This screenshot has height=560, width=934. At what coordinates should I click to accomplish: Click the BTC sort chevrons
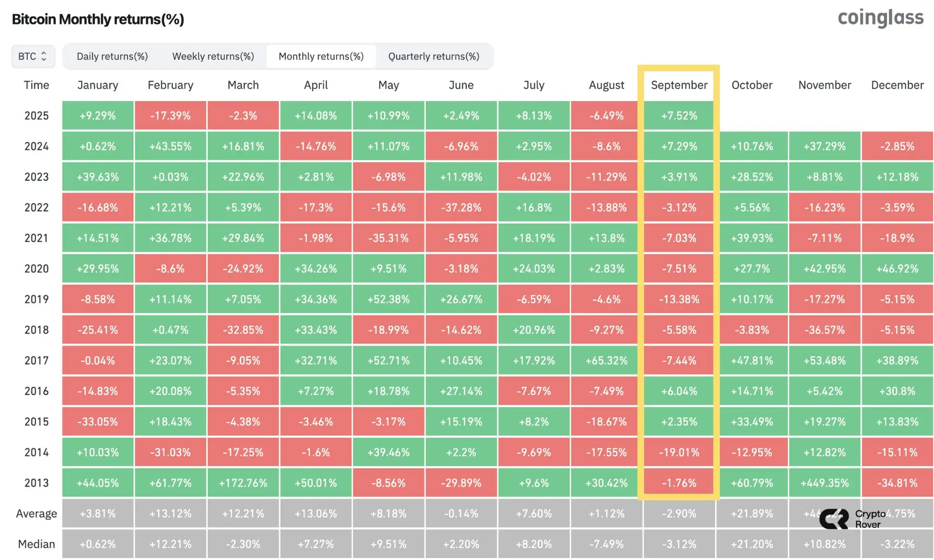coord(44,56)
